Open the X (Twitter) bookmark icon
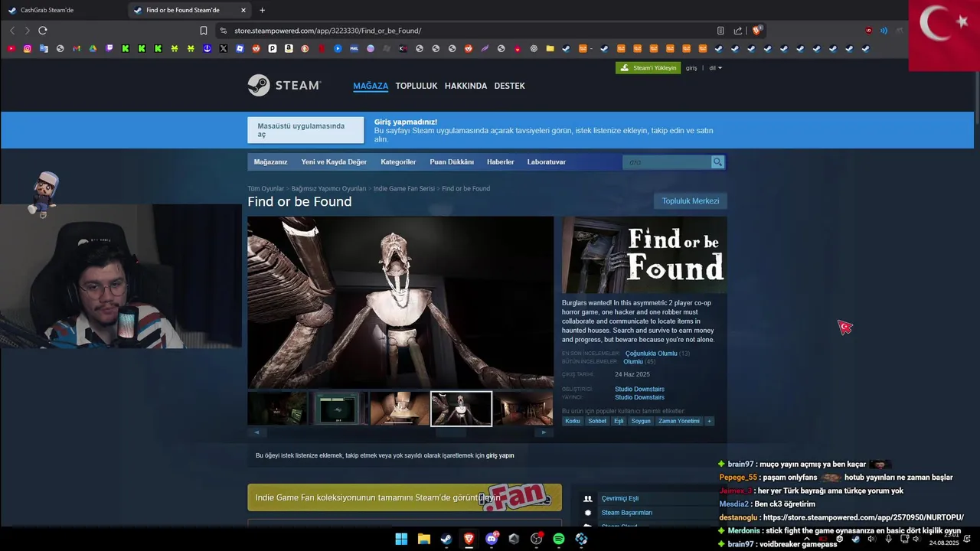The height and width of the screenshot is (551, 980). pyautogui.click(x=224, y=48)
